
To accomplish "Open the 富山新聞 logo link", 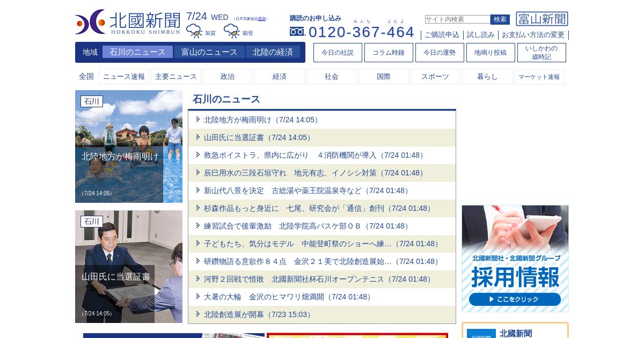I will pyautogui.click(x=542, y=19).
